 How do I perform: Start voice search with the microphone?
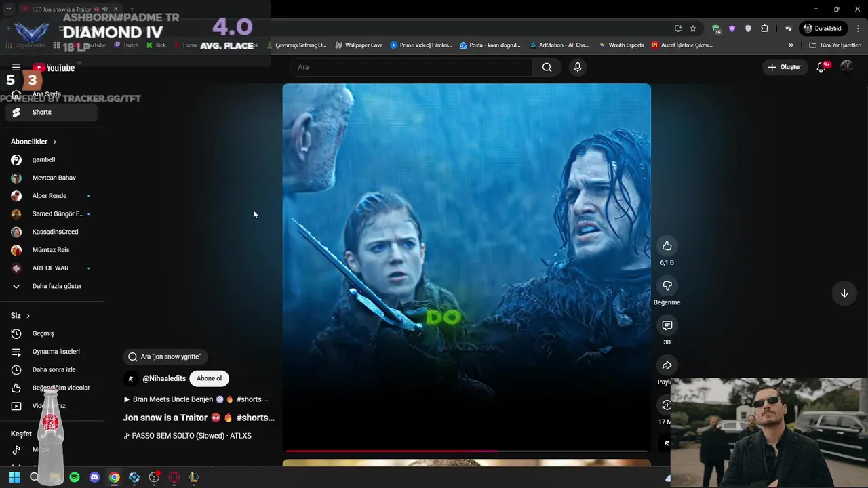tap(577, 67)
